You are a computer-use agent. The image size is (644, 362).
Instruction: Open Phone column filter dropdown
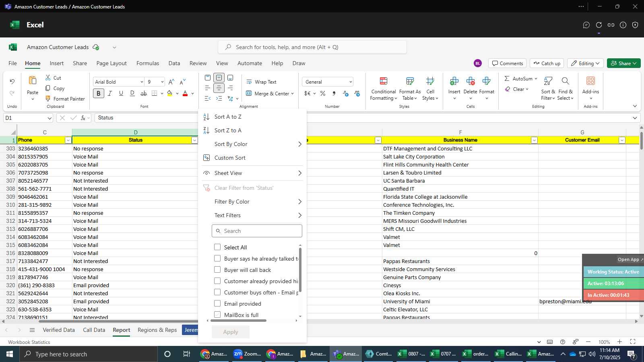click(x=68, y=140)
